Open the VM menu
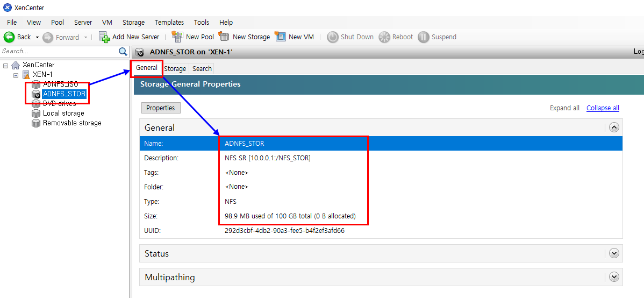Viewport: 644px width, 298px height. 107,22
